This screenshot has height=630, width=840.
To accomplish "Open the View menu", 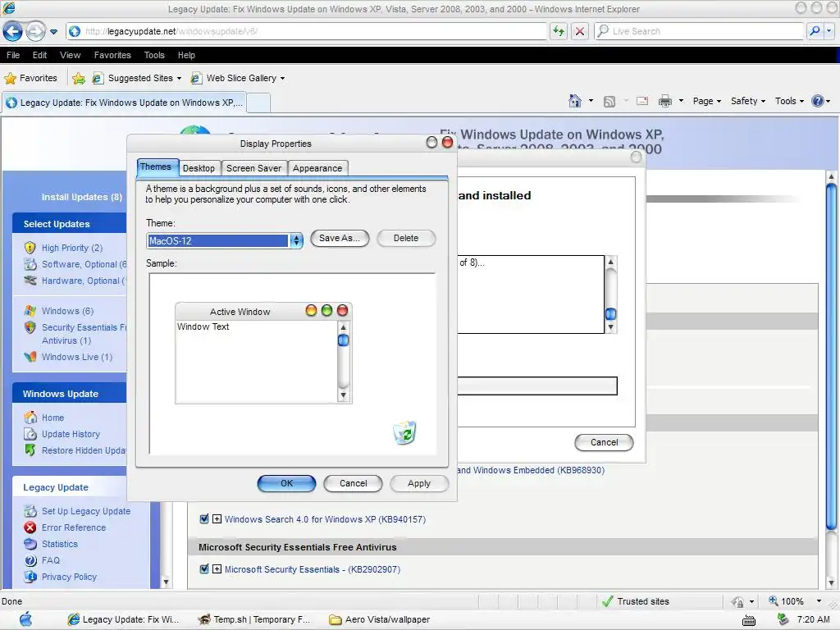I will 71,55.
